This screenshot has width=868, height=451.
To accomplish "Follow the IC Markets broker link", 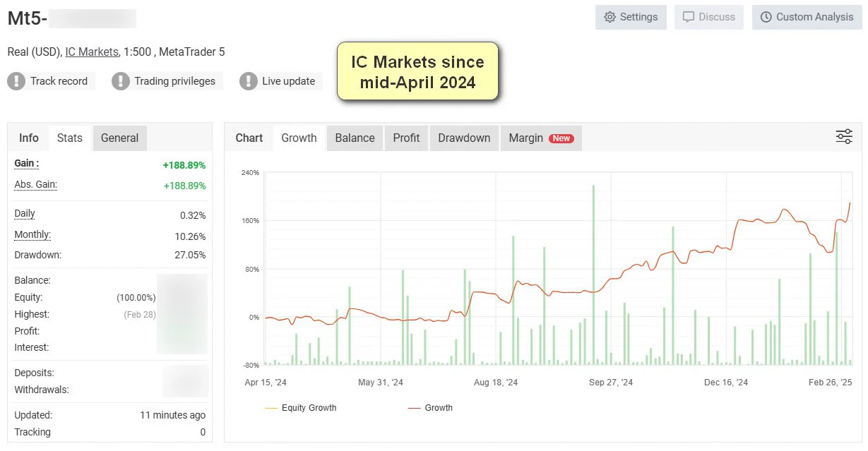I will [x=92, y=52].
